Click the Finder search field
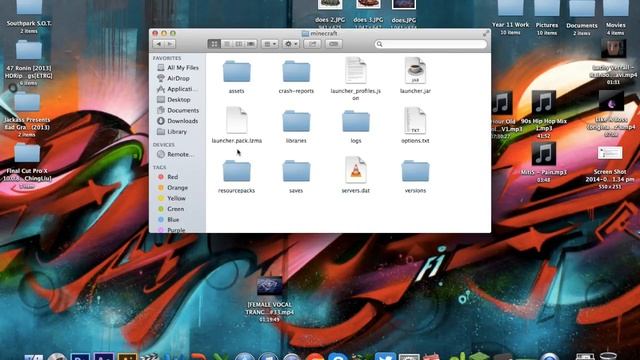 [431, 44]
